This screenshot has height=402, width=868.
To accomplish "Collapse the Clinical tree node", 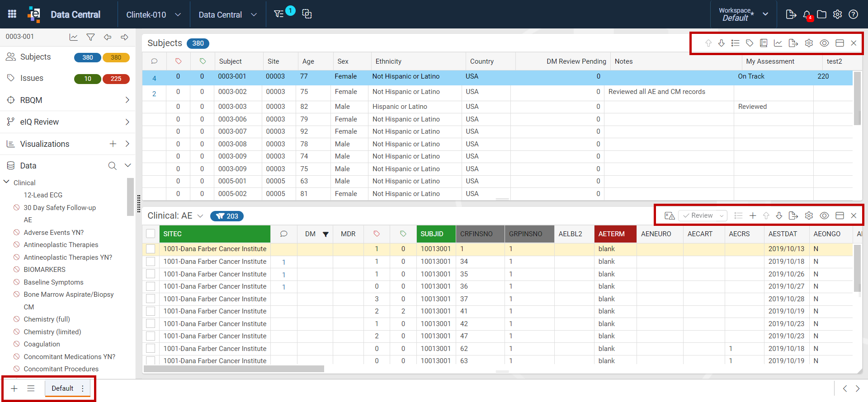I will 7,182.
